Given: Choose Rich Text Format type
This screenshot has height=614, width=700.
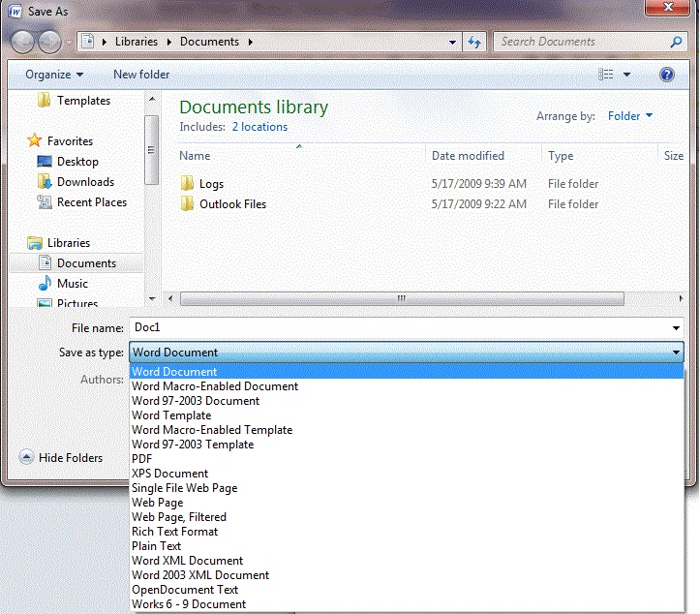Looking at the screenshot, I should [407, 532].
